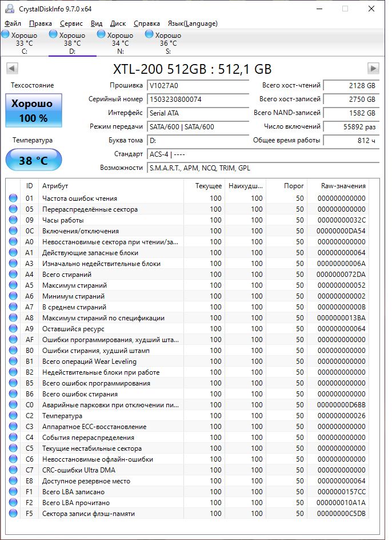Screen dimensions: 392x540
Task: Click status dot for Всего LBA записано
Action: (x=13, y=492)
